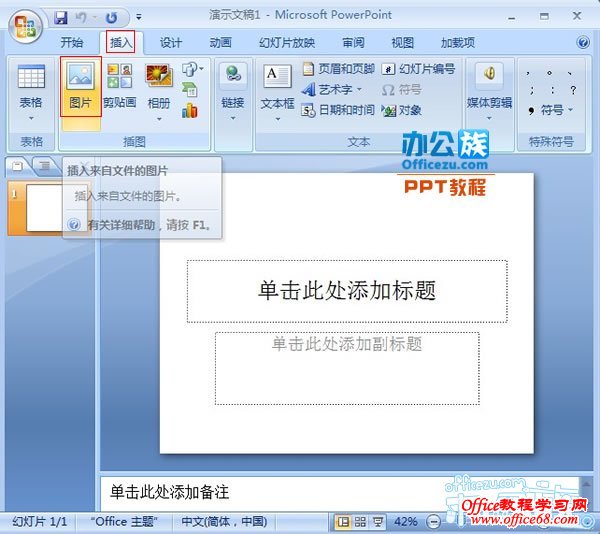Expand the 链接 dropdown arrow

[233, 118]
